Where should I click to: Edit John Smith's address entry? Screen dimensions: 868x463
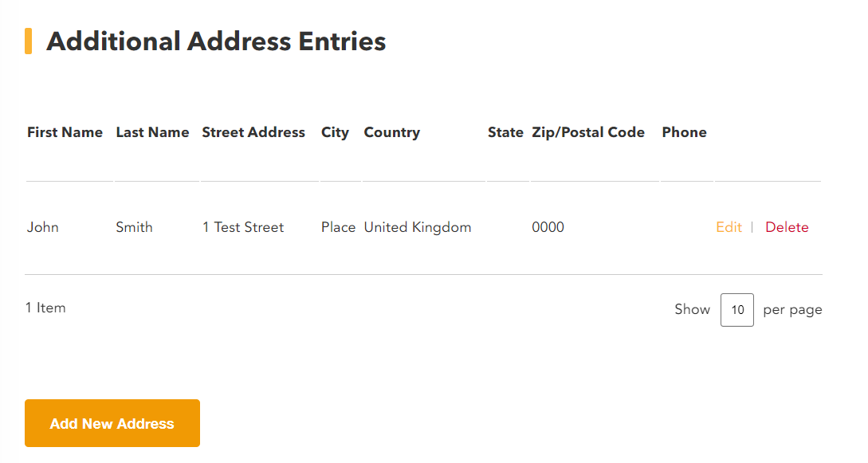tap(729, 227)
